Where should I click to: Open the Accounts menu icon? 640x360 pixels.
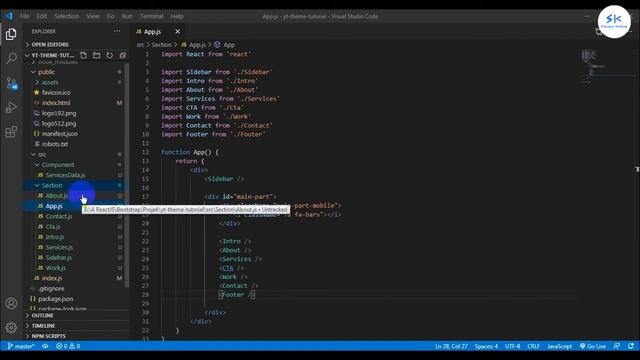click(11, 303)
